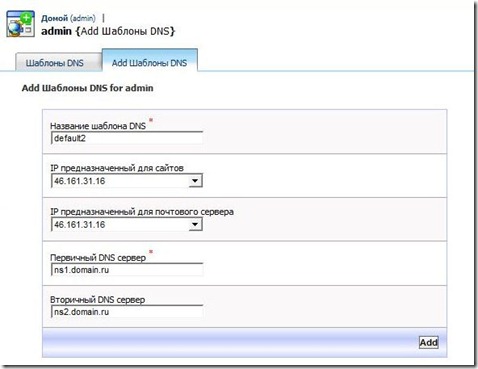Open the IP для сайтов dropdown
This screenshot has height=369, width=478.
pos(127,181)
